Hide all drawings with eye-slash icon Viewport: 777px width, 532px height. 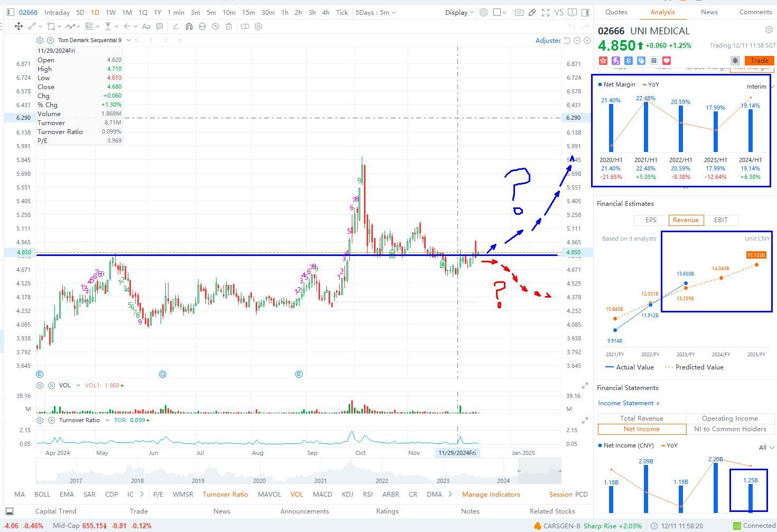[x=216, y=26]
